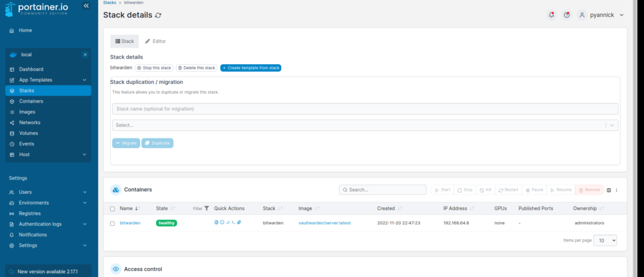
Task: Click the Resume container button
Action: [x=561, y=190]
